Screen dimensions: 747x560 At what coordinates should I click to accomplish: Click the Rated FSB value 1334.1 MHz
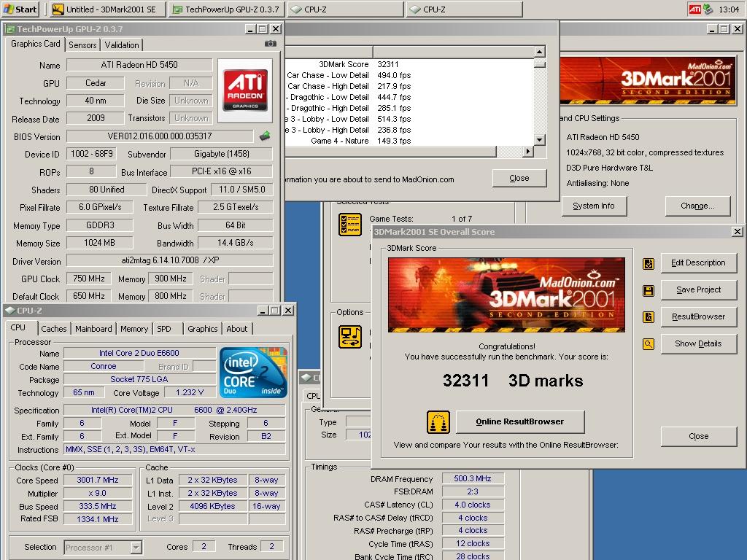(x=98, y=519)
